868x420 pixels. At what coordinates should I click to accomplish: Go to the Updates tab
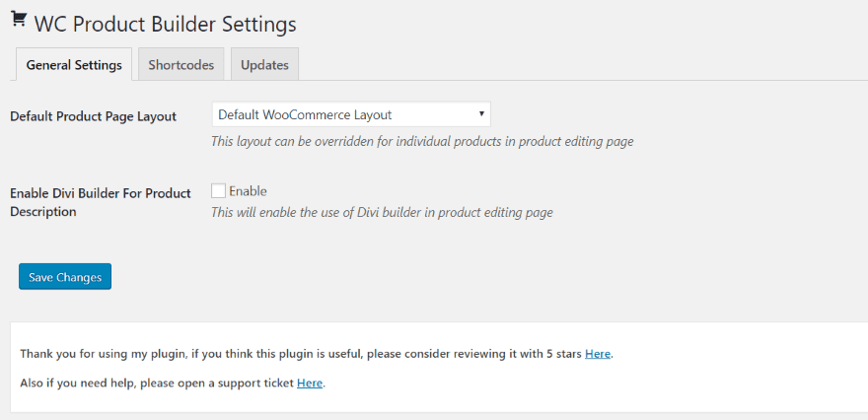pos(264,65)
